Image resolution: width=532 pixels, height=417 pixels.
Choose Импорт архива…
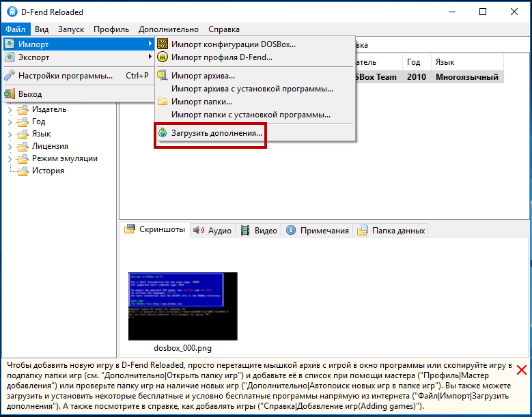pos(255,76)
